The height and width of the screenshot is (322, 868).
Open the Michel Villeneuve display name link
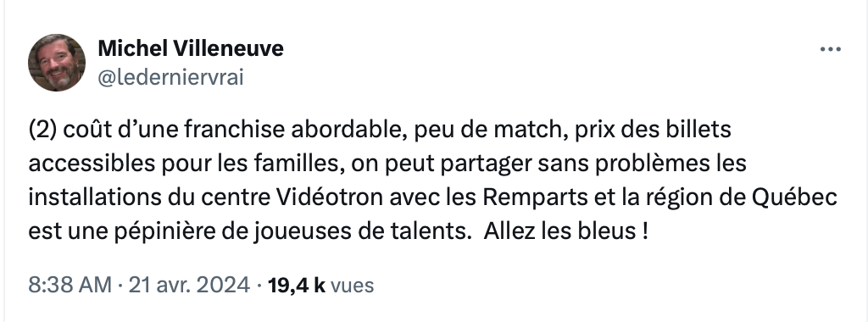[x=191, y=48]
